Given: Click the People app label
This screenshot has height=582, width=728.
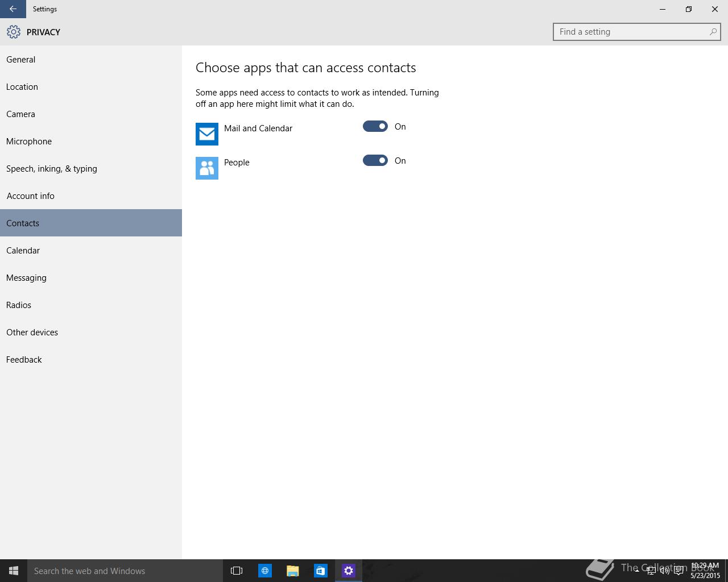Looking at the screenshot, I should pos(237,163).
